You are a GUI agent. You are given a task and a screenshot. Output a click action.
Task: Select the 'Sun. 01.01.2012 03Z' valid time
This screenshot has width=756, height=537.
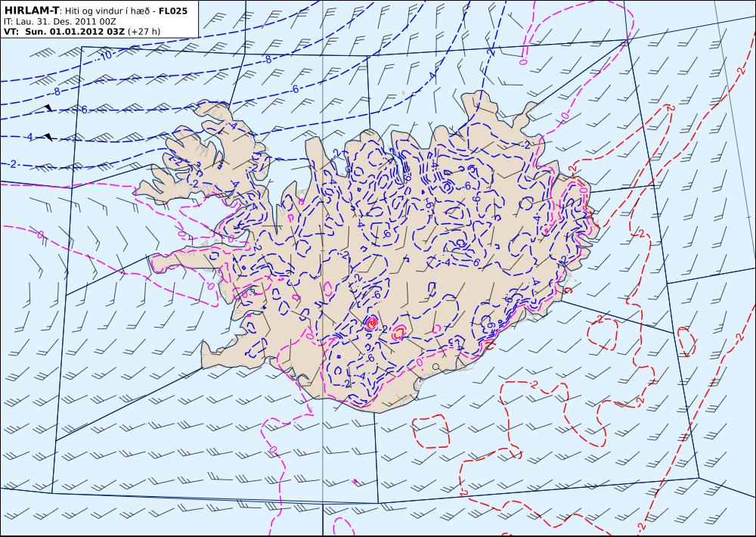75,32
